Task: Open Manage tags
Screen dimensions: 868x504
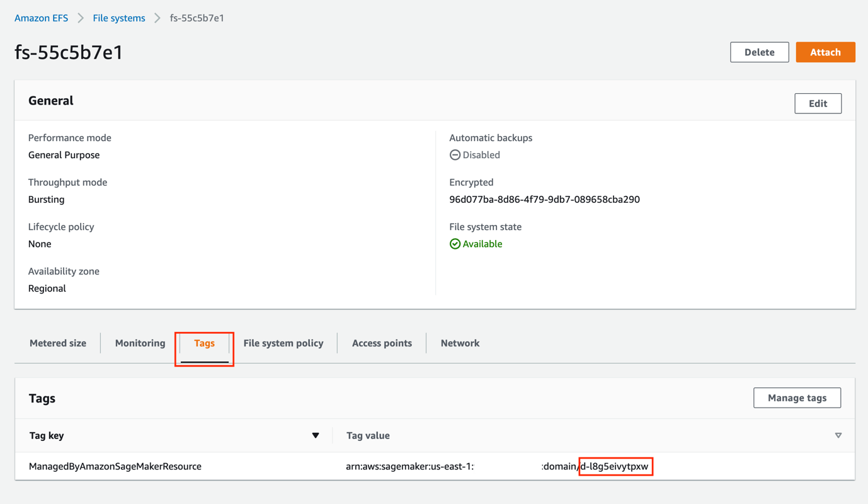Action: [x=797, y=398]
